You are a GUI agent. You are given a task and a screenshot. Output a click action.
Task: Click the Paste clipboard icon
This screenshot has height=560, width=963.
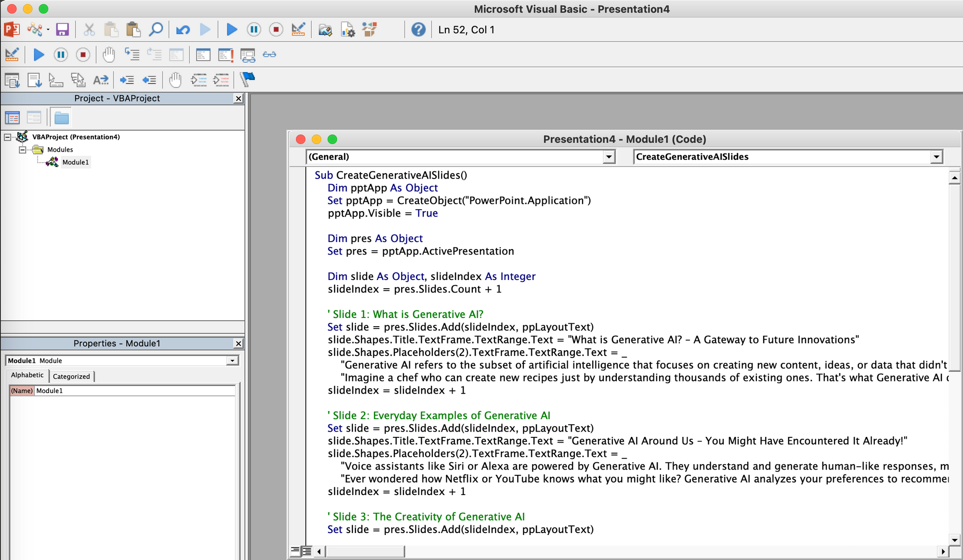coord(133,30)
